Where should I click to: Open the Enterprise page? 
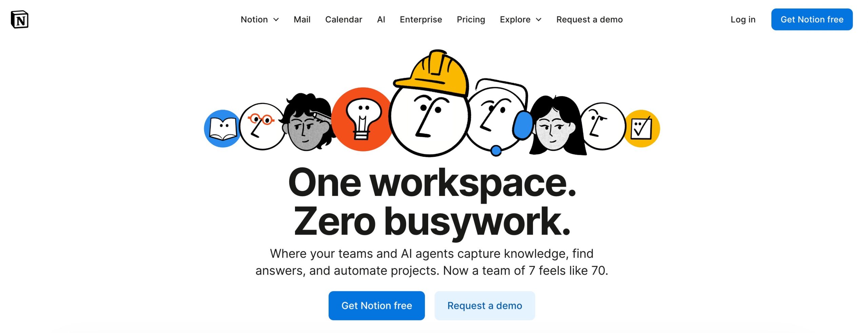coord(421,19)
